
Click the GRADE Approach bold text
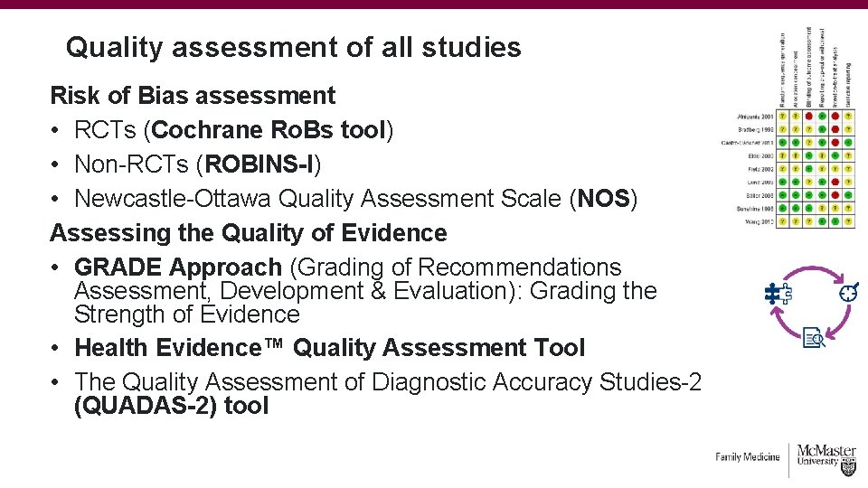[x=178, y=267]
